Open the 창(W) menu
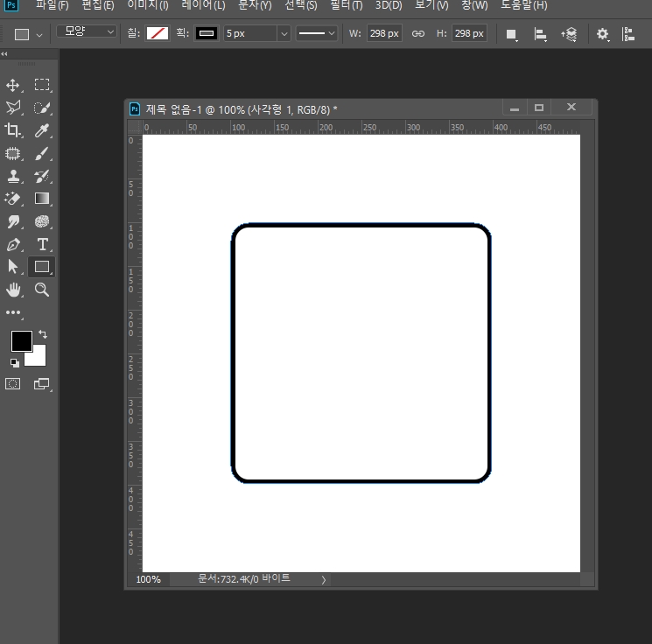Screen dimensions: 652x644 click(x=474, y=5)
